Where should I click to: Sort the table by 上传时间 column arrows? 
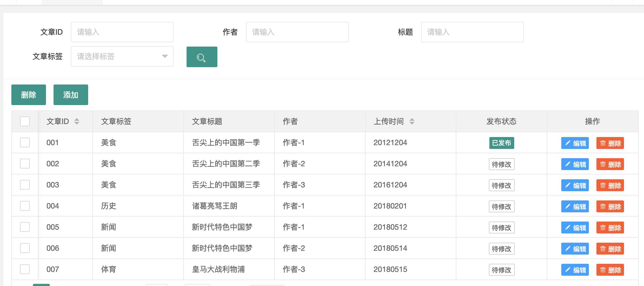click(x=412, y=121)
